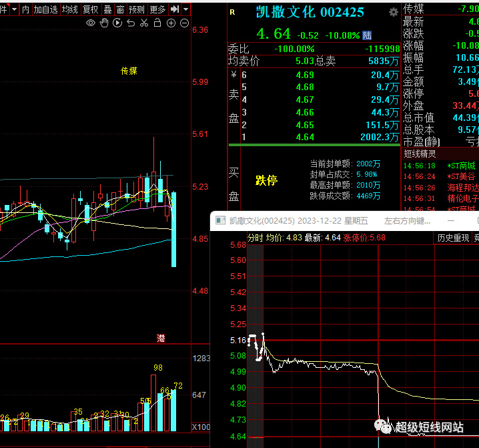The height and width of the screenshot is (448, 479).
Task: Open the 复权 adjustment menu
Action: (91, 9)
